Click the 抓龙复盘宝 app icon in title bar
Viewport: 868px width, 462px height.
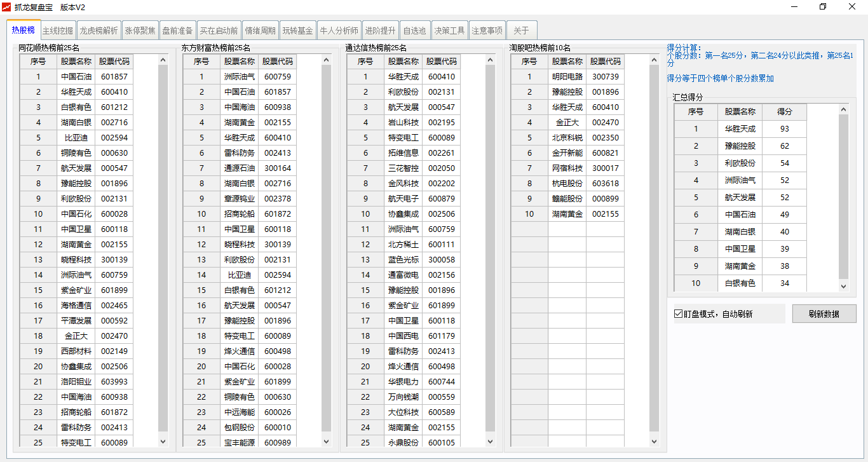tap(7, 7)
